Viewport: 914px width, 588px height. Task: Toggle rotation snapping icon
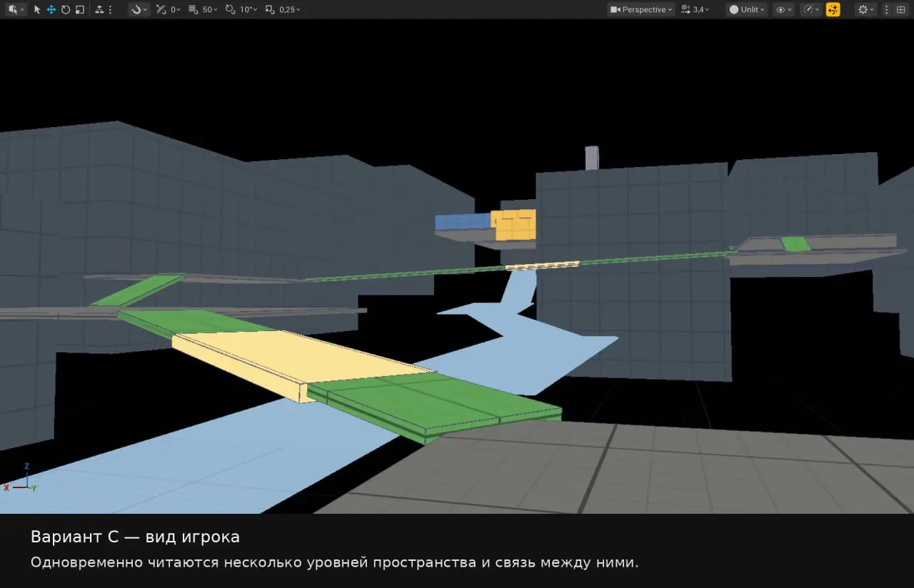click(229, 10)
